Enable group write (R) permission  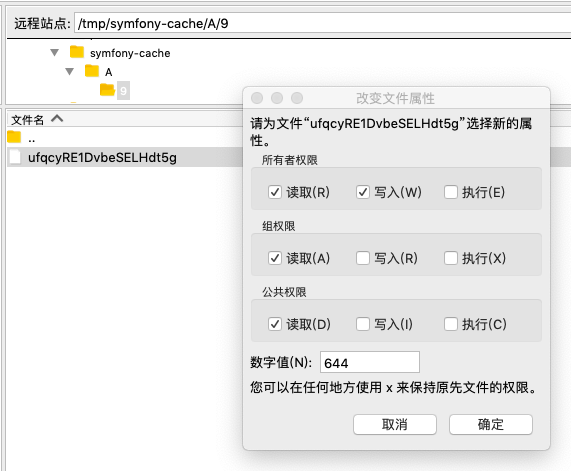363,258
